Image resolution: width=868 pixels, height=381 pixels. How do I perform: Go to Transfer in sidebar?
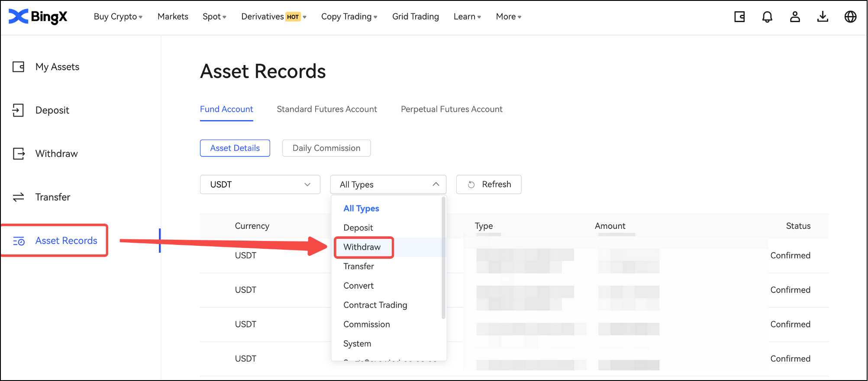point(52,197)
